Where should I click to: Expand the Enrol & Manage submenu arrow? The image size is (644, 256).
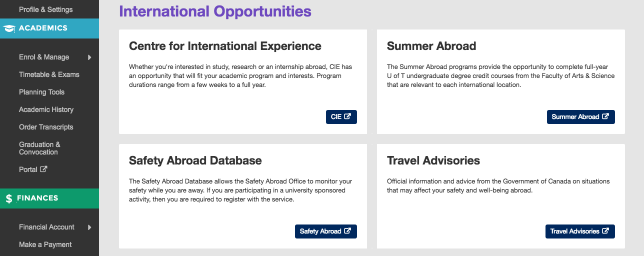(x=89, y=57)
